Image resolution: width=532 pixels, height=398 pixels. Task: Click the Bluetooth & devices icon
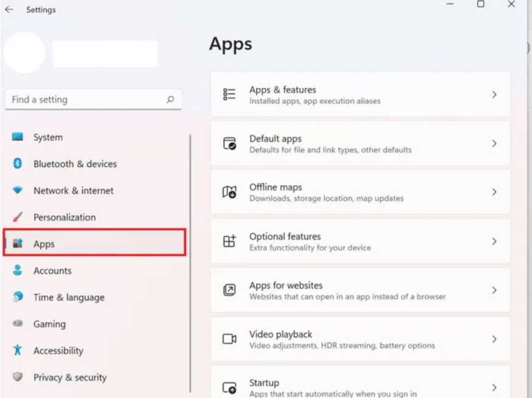[18, 164]
